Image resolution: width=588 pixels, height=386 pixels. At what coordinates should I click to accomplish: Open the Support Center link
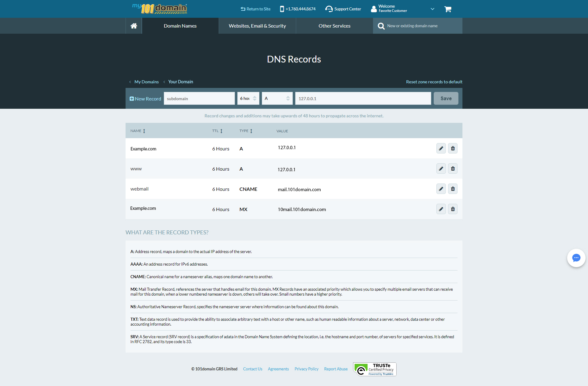343,9
